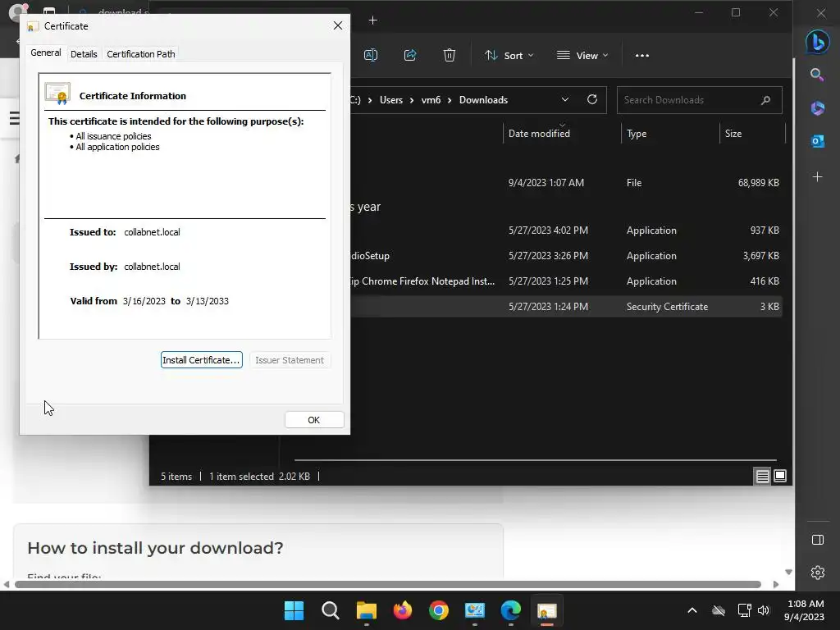
Task: Show hidden system tray icons
Action: (692, 610)
